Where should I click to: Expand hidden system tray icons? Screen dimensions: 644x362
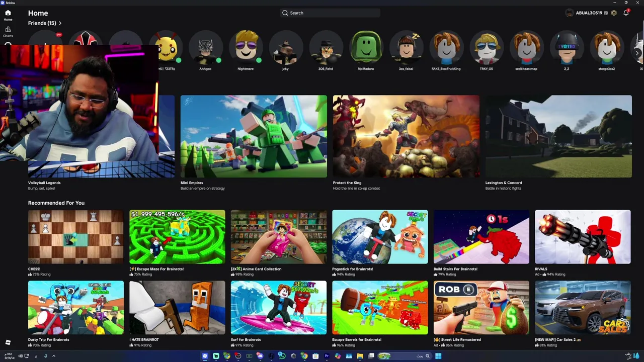(54, 356)
